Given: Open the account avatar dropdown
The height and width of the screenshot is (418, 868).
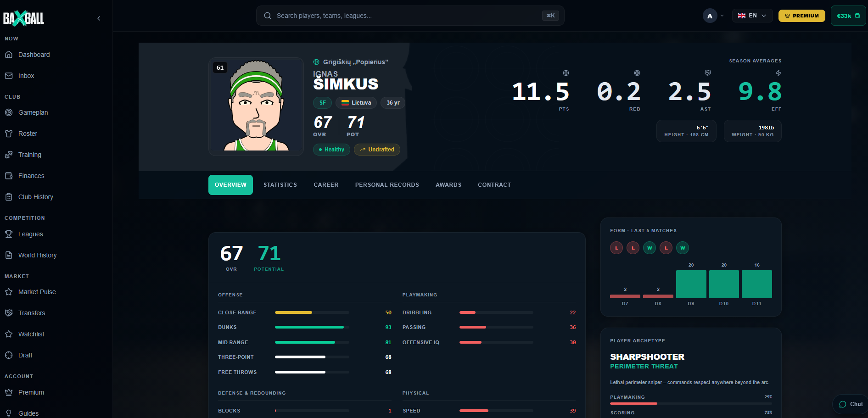Looking at the screenshot, I should coord(713,16).
